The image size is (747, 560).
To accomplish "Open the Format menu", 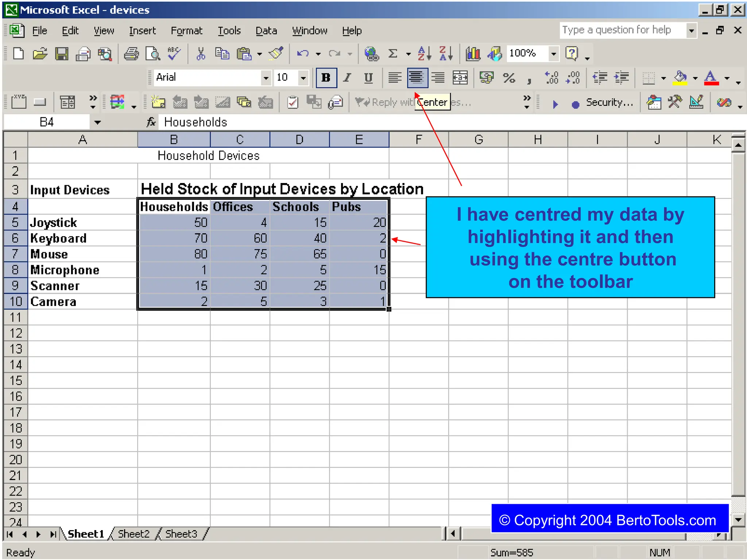I will click(x=186, y=31).
